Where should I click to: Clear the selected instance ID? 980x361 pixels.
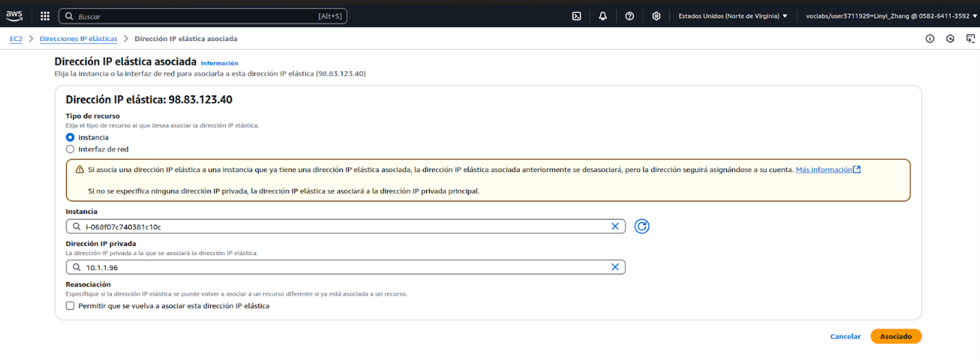click(x=615, y=227)
